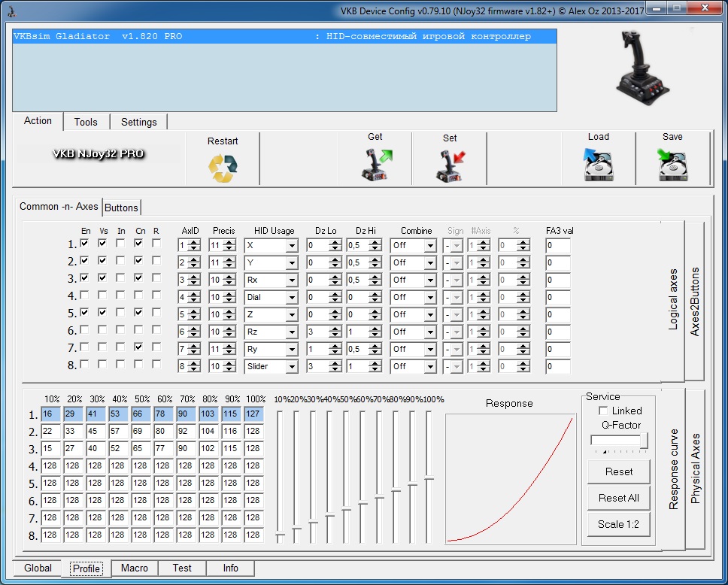728x585 pixels.
Task: Click the Response curve graph
Action: [511, 479]
